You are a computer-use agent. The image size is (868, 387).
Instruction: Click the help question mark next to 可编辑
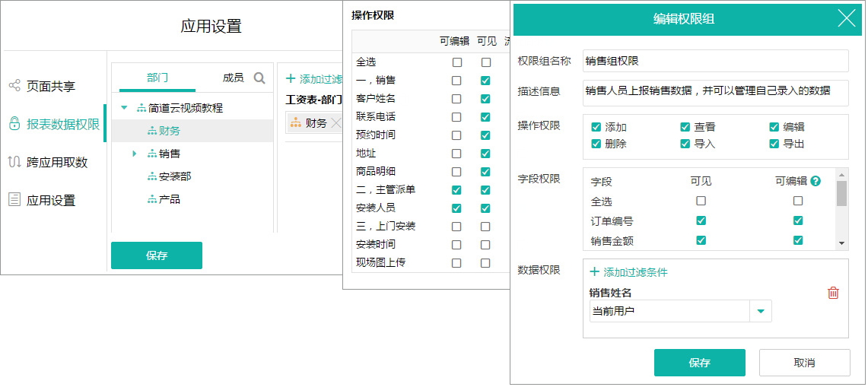[x=816, y=181]
